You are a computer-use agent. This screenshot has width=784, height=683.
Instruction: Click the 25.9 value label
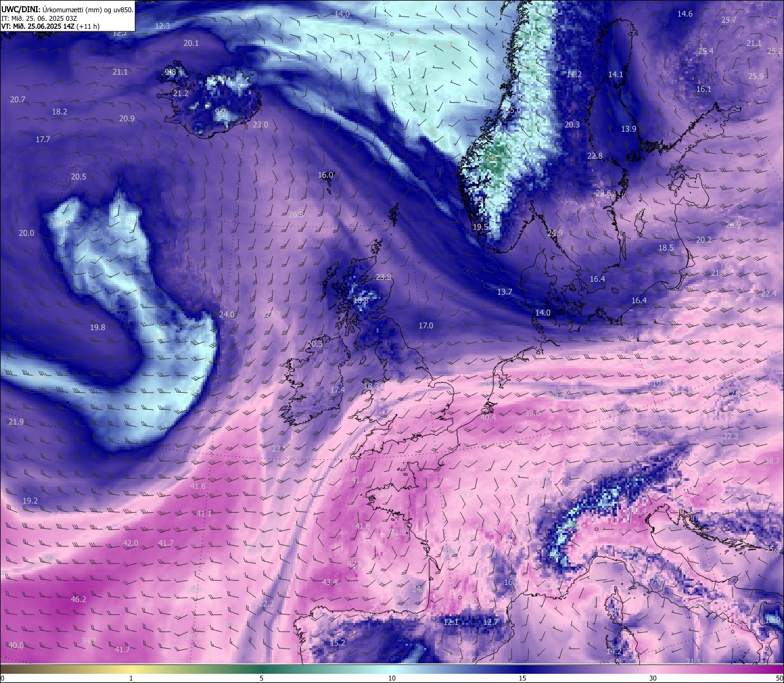(x=756, y=76)
